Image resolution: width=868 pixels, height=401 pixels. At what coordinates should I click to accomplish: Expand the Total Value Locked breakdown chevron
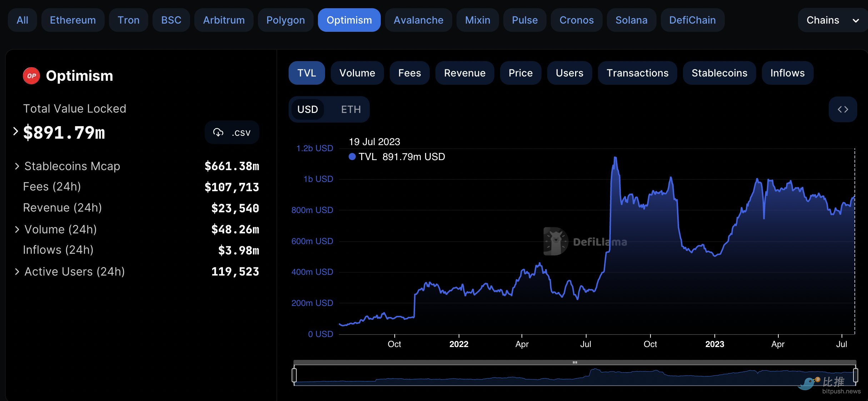tap(15, 131)
